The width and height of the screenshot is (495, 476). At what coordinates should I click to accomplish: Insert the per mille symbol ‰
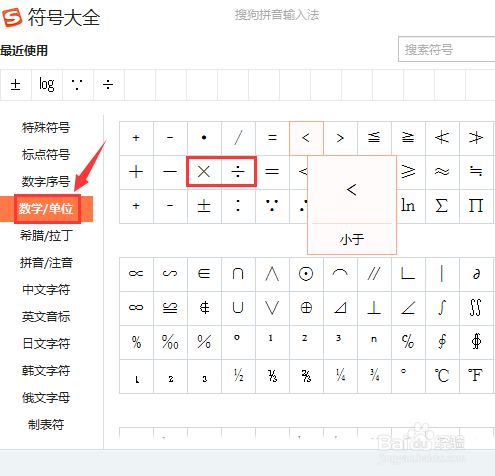170,342
